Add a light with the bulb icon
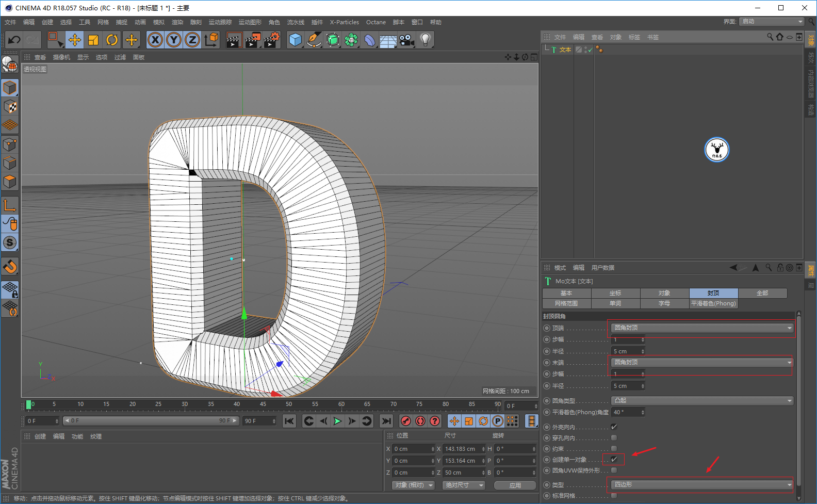Image resolution: width=817 pixels, height=504 pixels. pyautogui.click(x=426, y=40)
